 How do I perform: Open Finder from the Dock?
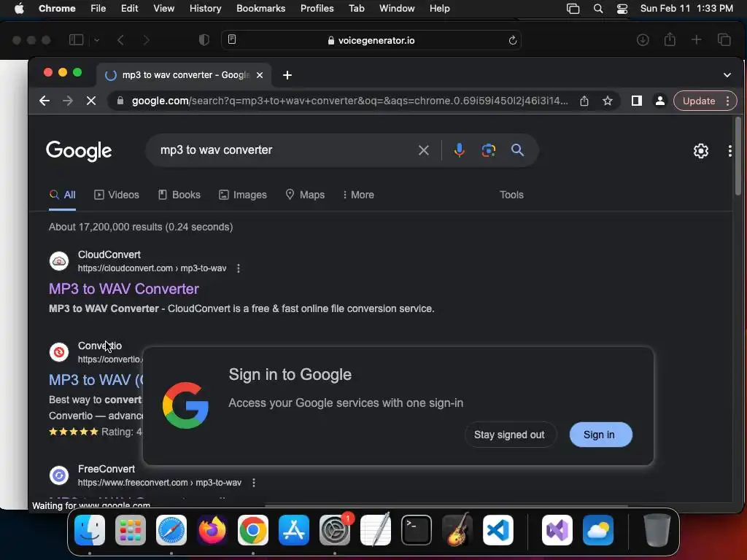click(x=90, y=530)
